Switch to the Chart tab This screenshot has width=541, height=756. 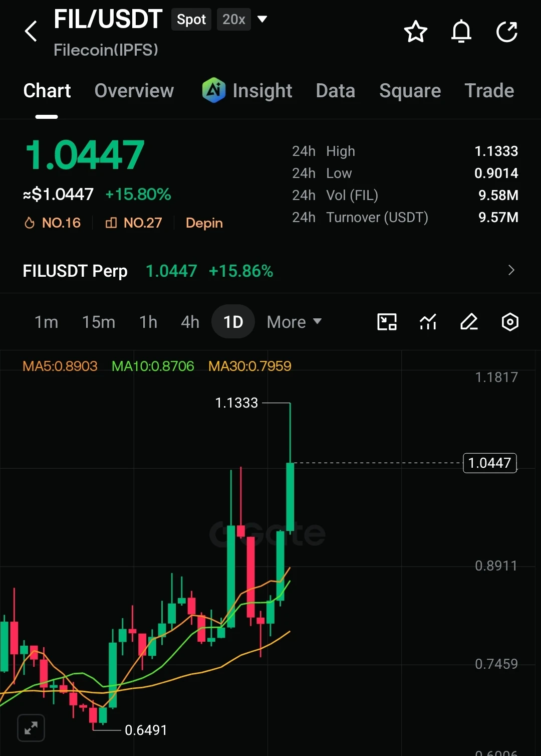(47, 91)
